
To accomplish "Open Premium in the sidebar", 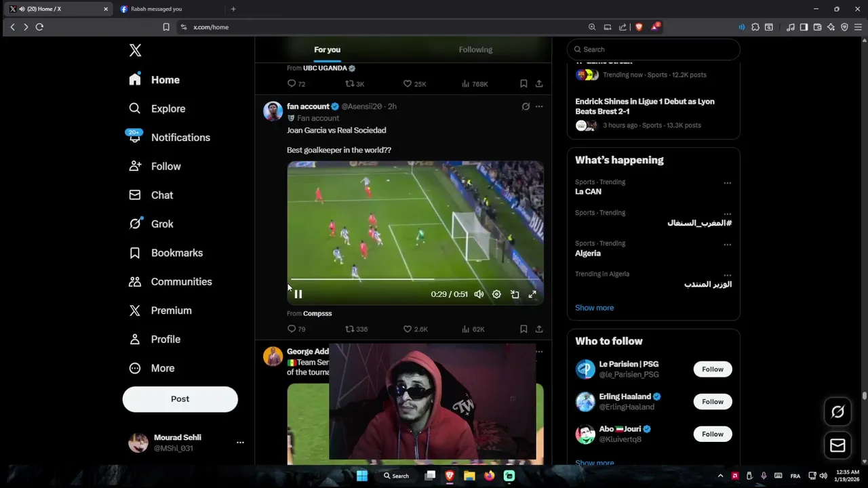I will click(161, 310).
